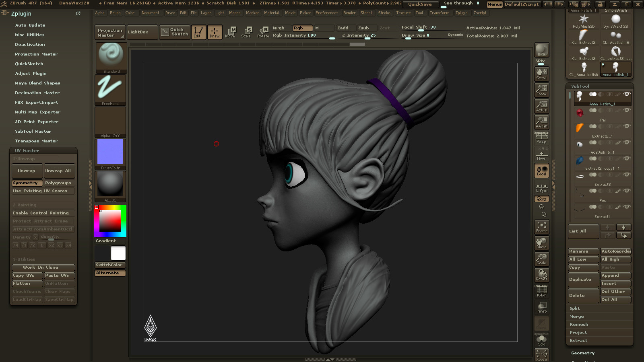Toggle visibility of Extract3 subtool
This screenshot has height=362, width=644.
coord(627,175)
